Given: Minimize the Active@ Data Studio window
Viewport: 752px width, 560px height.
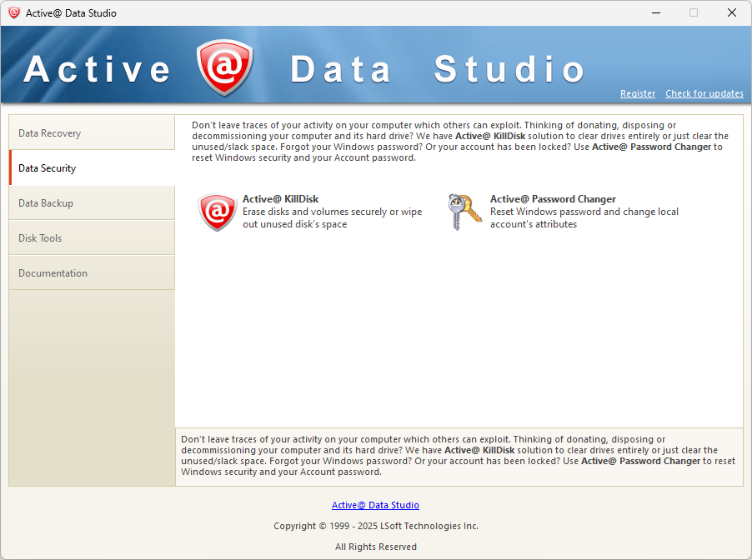Looking at the screenshot, I should coord(656,13).
